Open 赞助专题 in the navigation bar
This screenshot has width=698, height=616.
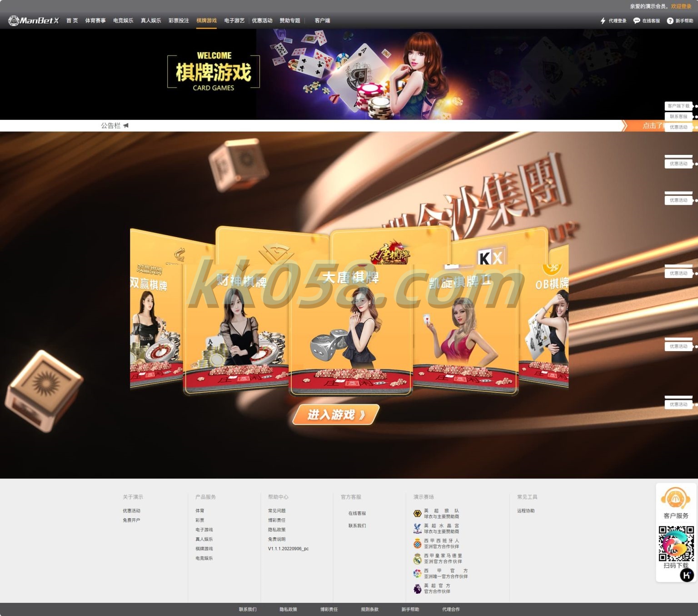coord(290,21)
